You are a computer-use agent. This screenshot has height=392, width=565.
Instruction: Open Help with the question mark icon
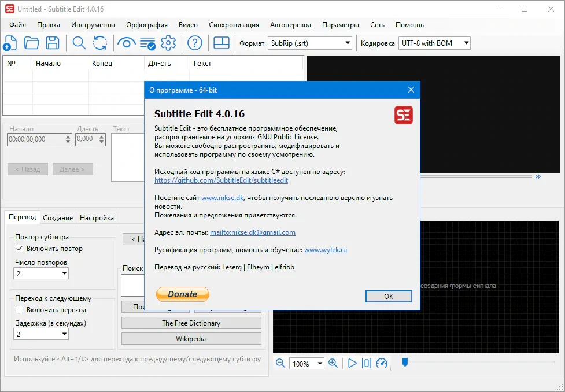click(194, 43)
